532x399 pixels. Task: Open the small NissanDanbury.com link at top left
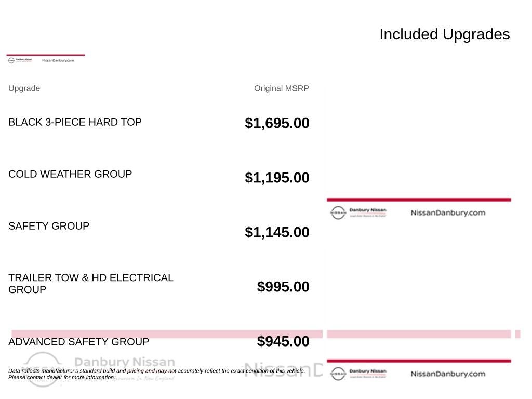[58, 60]
